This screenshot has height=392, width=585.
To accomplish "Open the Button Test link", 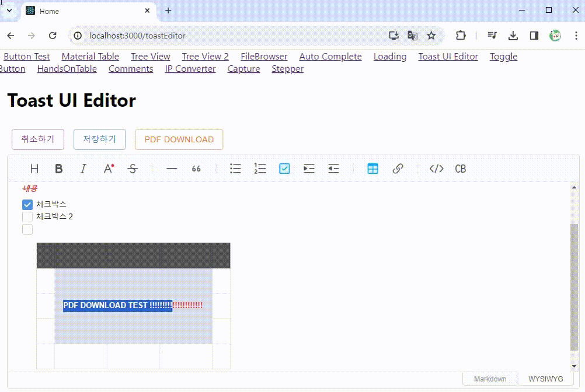I will click(x=27, y=57).
